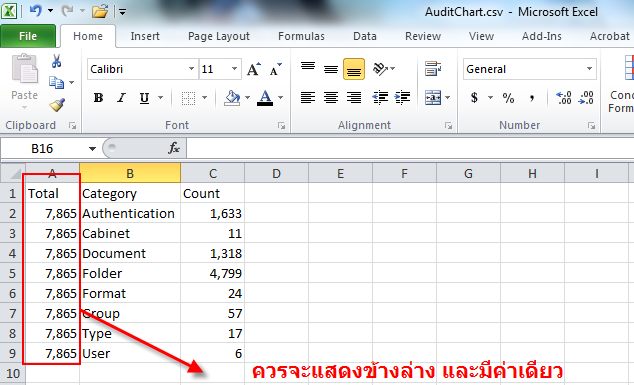This screenshot has height=385, width=634.
Task: Click the Merge and Center icon
Action: point(433,97)
